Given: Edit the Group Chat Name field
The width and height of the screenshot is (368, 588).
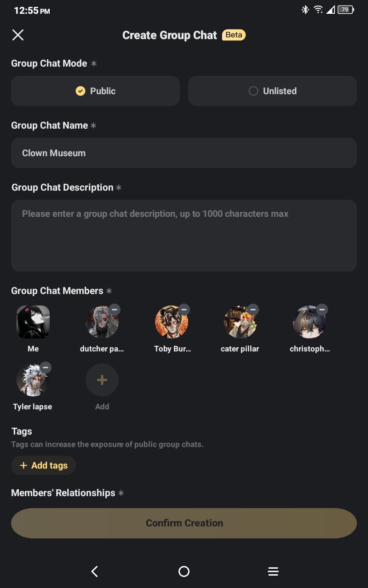Looking at the screenshot, I should pyautogui.click(x=184, y=153).
